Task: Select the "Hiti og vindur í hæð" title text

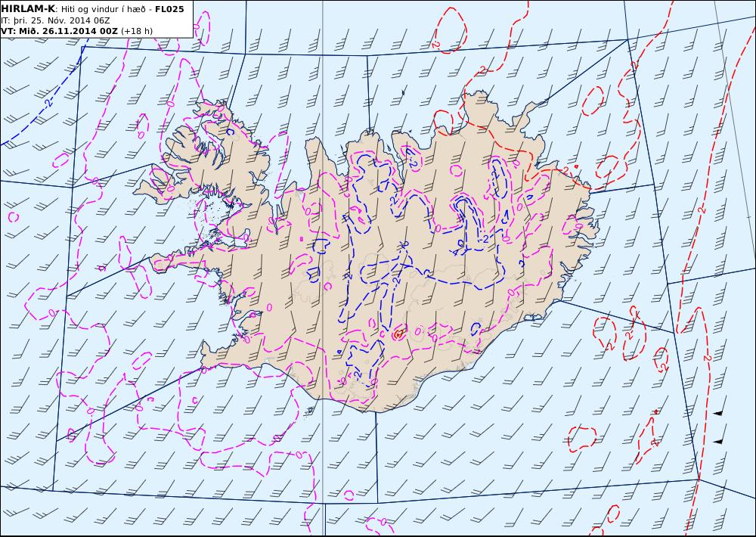Action: 102,9
